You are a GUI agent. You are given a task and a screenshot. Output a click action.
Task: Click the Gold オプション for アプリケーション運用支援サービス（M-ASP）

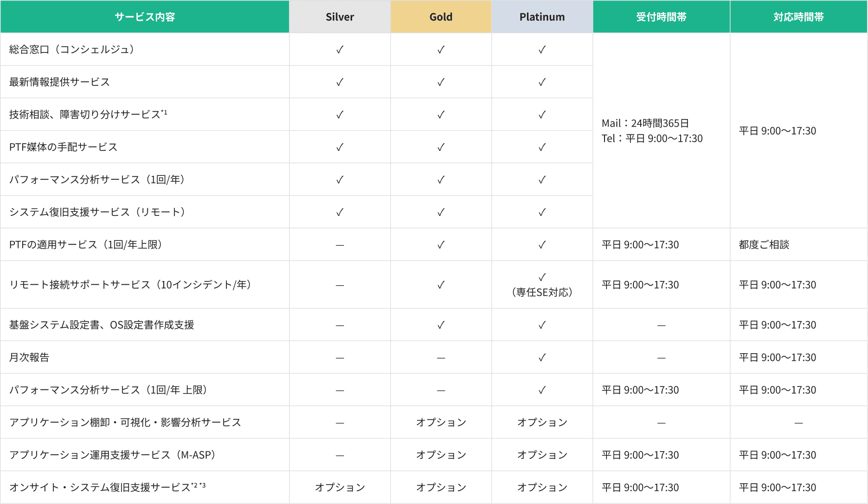441,455
